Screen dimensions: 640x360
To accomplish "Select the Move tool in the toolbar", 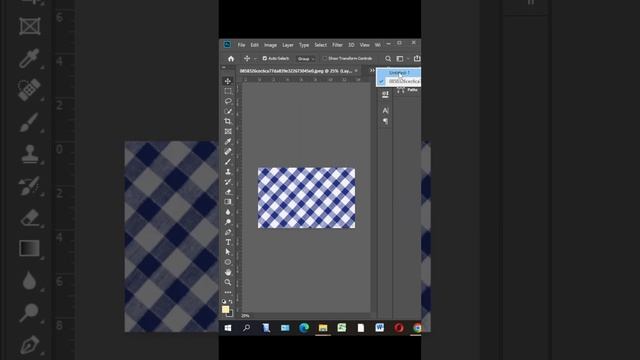I will point(228,81).
